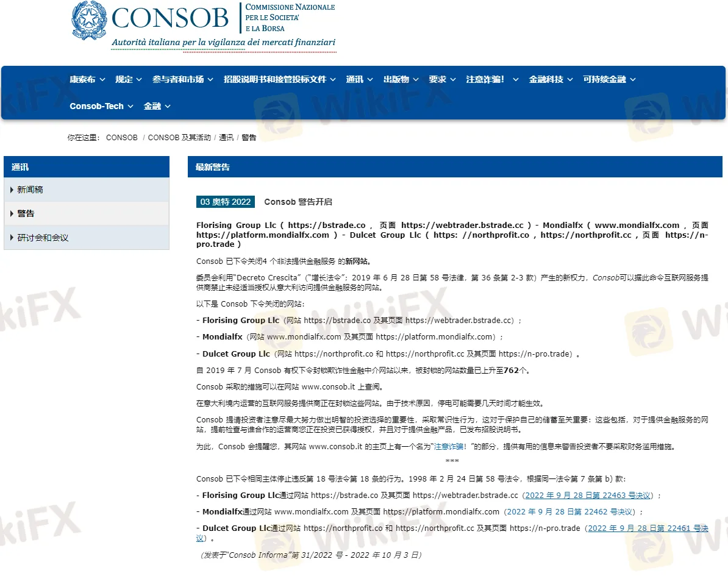Open the 要求 navigation menu
The width and height of the screenshot is (728, 576).
437,79
